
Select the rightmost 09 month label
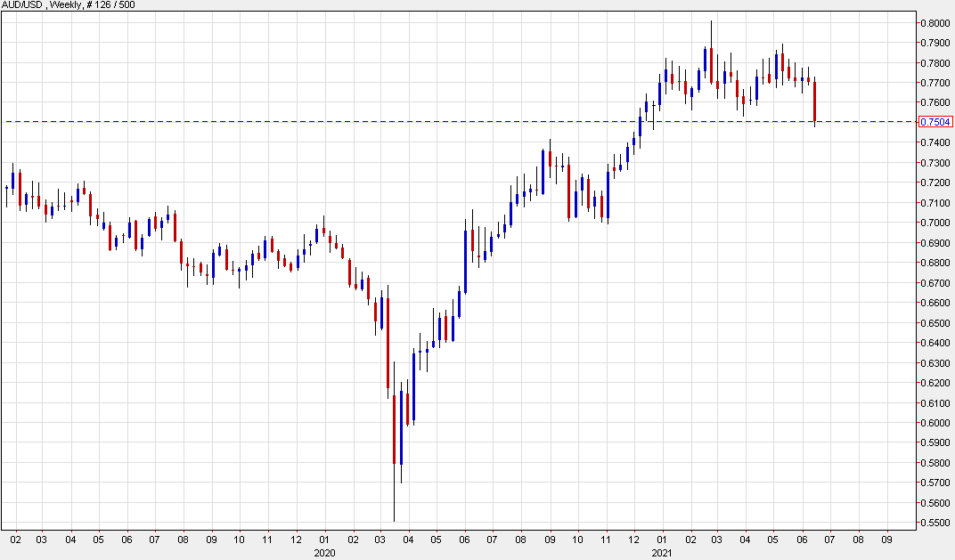[886, 540]
